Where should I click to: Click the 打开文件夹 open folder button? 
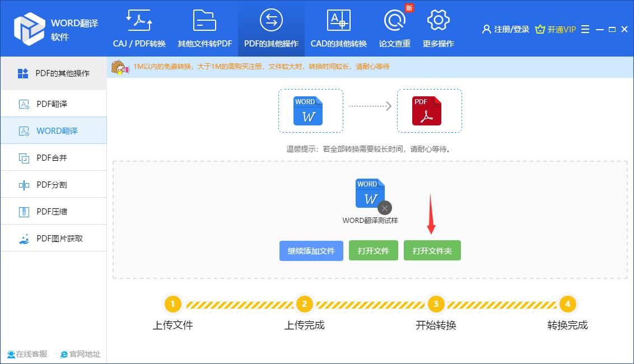[x=432, y=250]
